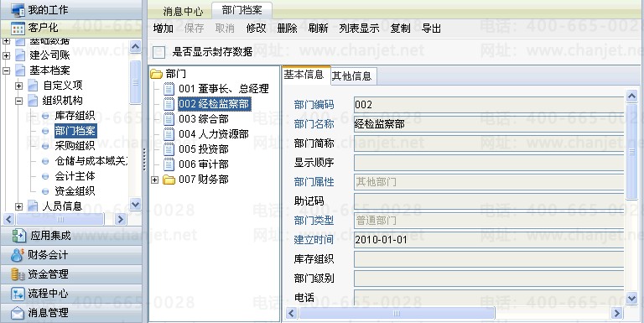Click the 导出 toolbar button

pos(431,29)
